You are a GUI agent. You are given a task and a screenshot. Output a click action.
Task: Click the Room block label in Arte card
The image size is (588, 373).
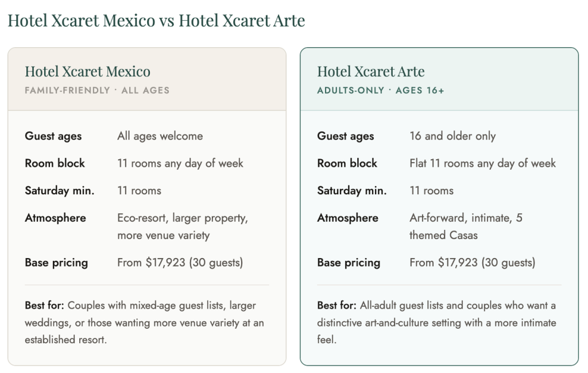tap(347, 163)
